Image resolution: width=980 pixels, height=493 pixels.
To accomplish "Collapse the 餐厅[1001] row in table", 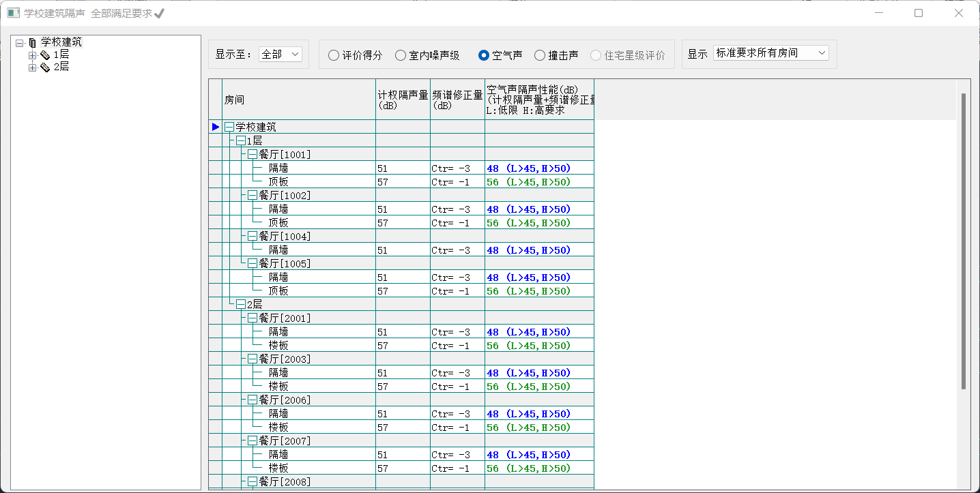I will click(253, 155).
